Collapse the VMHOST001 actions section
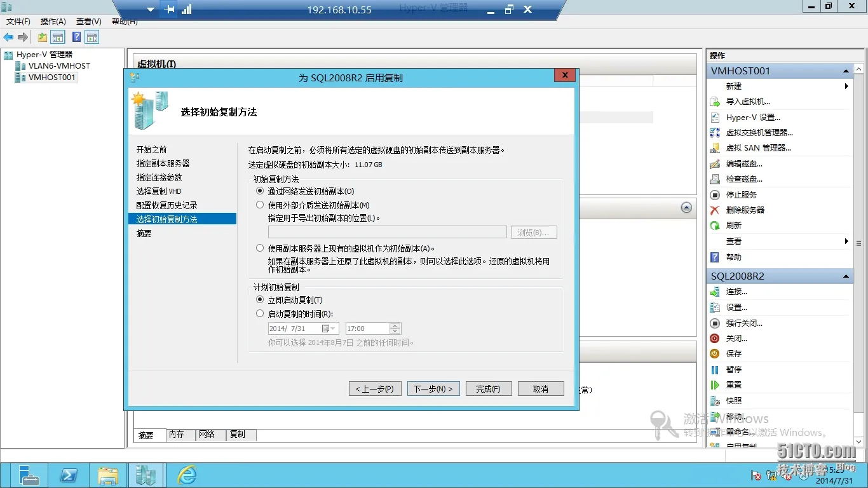868x488 pixels. pyautogui.click(x=846, y=71)
